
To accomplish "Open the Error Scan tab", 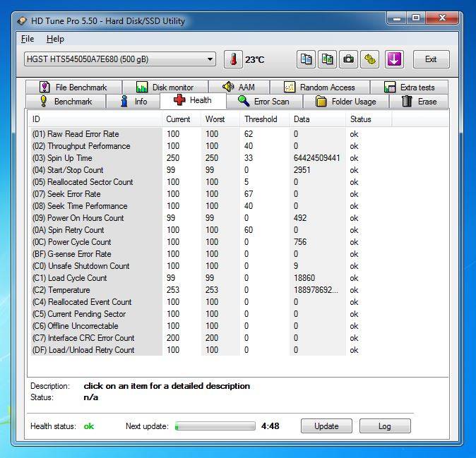I will [x=264, y=102].
